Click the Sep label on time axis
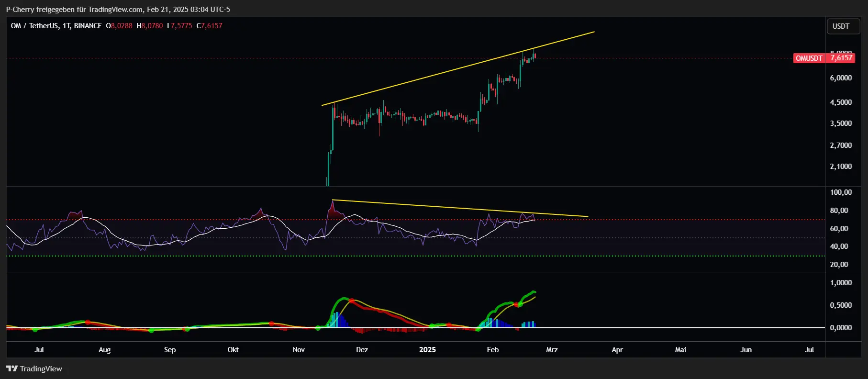868x379 pixels. tap(170, 350)
